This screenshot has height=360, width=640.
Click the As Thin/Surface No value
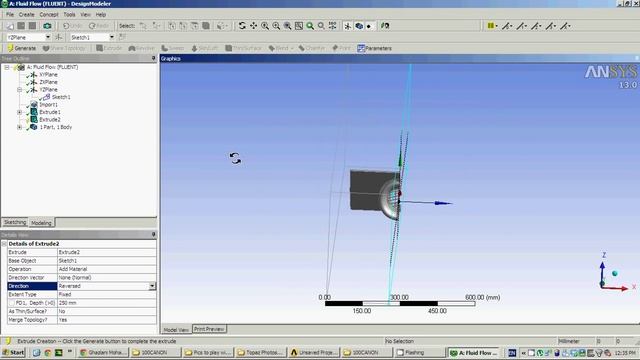(x=107, y=311)
